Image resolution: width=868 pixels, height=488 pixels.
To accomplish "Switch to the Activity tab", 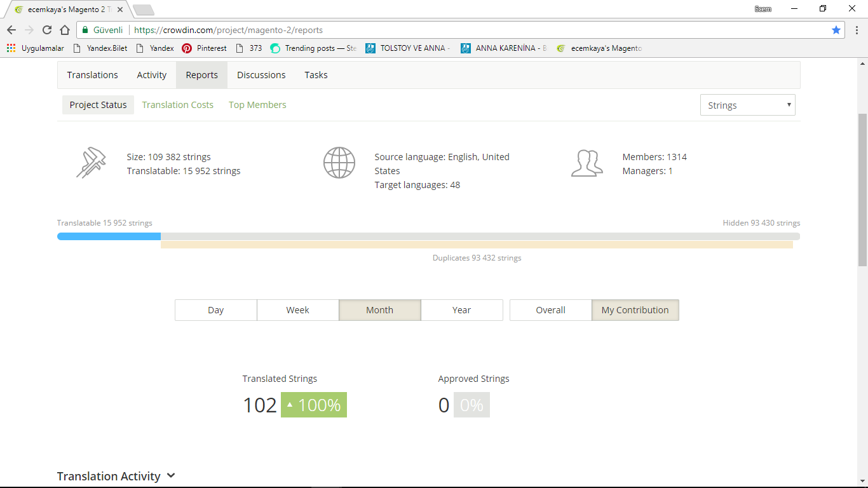I will (152, 75).
